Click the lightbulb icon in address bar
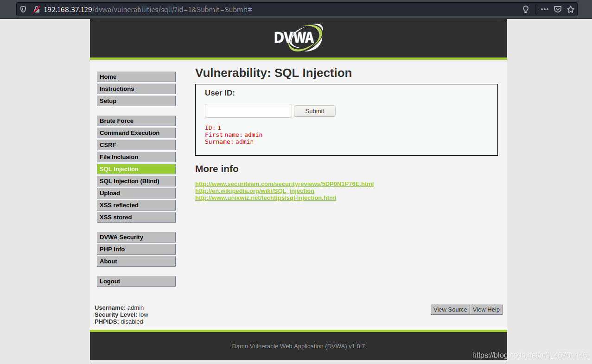This screenshot has height=364, width=592. pos(526,9)
